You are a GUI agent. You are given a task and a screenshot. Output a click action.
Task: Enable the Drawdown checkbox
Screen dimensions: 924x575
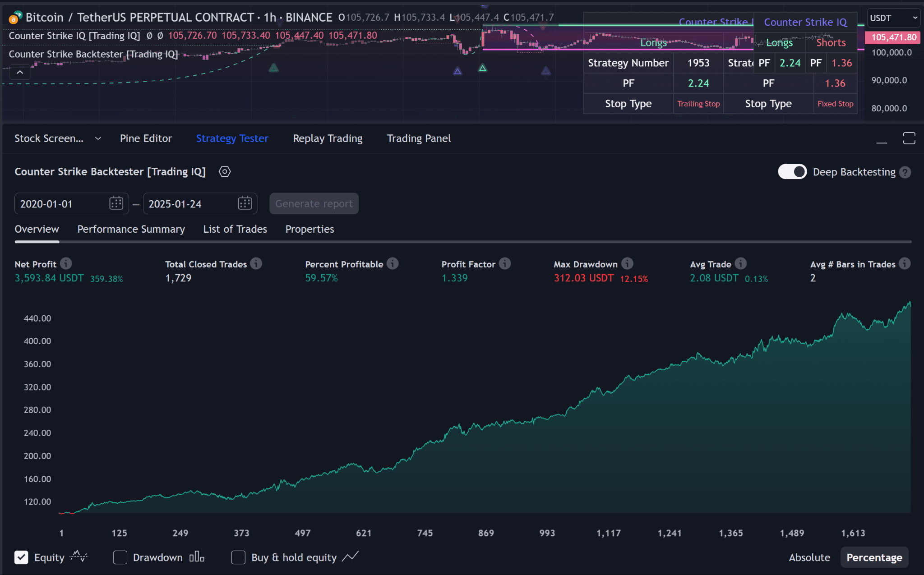[x=120, y=557]
